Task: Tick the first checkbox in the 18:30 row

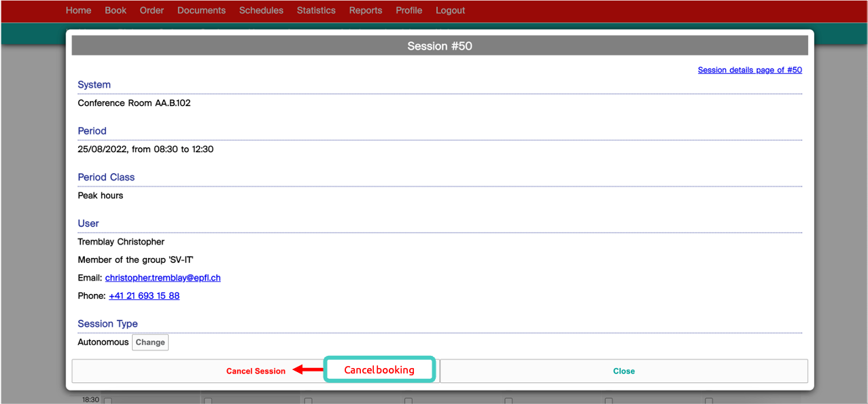Action: click(107, 401)
